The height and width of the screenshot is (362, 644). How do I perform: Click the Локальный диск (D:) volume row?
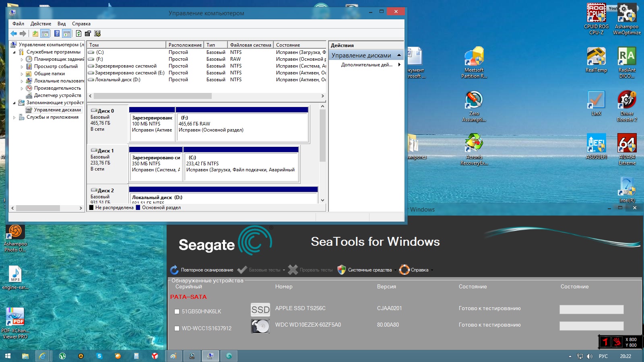click(206, 80)
